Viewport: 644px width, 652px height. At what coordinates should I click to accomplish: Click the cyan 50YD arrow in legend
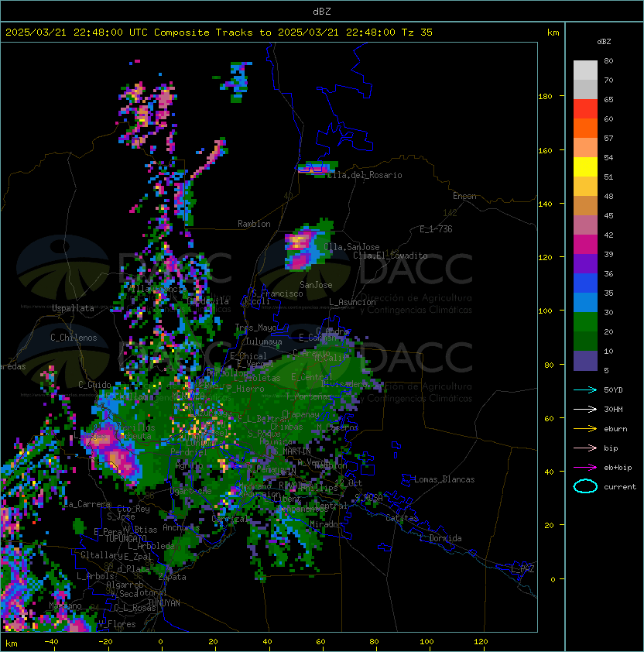click(585, 389)
